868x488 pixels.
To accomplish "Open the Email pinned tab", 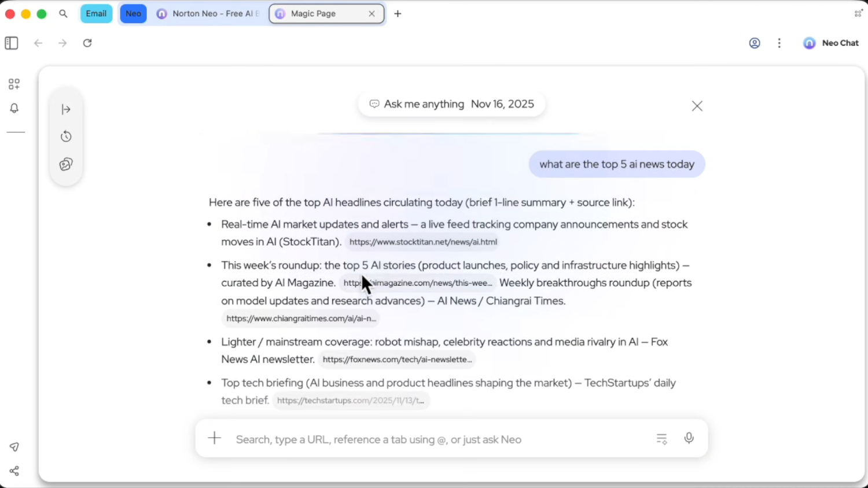I will [96, 14].
